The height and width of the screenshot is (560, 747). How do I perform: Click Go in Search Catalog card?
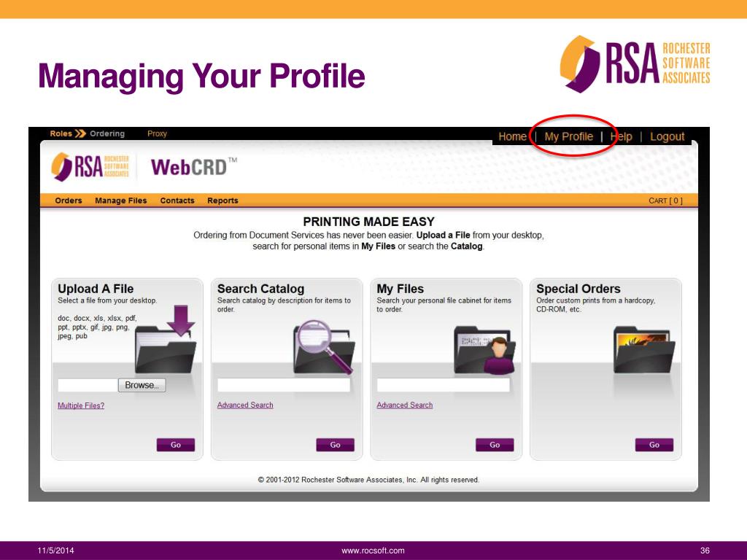(x=336, y=445)
